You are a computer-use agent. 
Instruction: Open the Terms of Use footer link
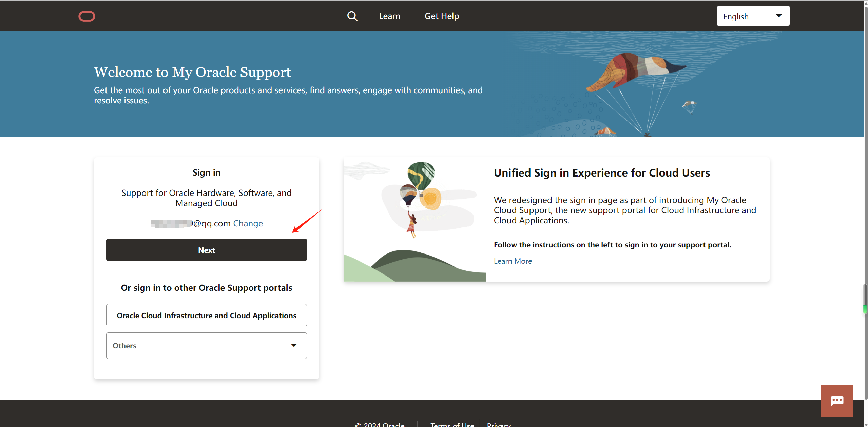[452, 424]
